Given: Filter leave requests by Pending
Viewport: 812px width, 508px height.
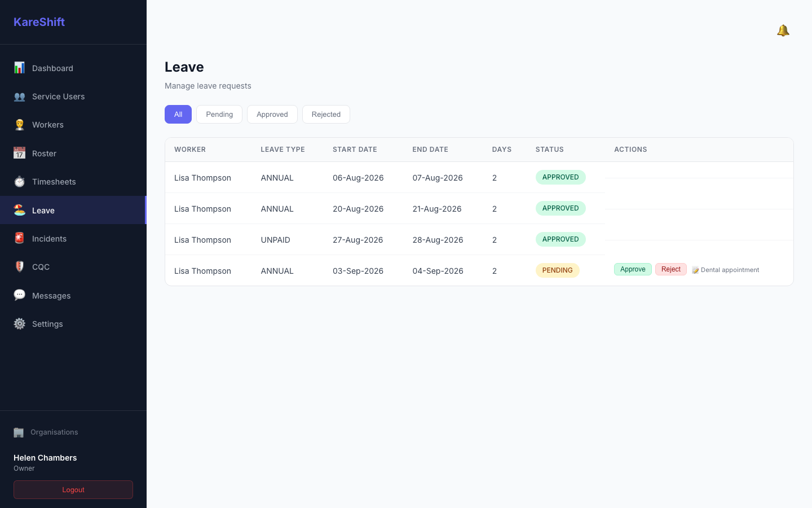Looking at the screenshot, I should pyautogui.click(x=219, y=114).
